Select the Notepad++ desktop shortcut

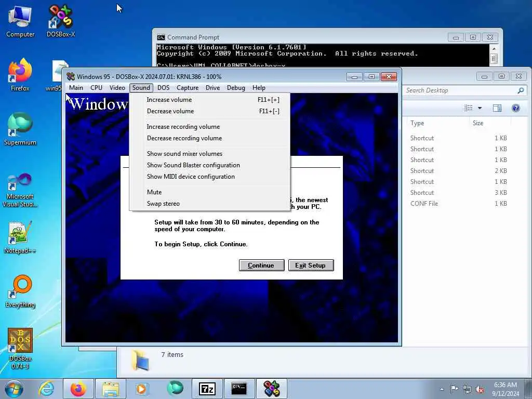[x=20, y=237]
